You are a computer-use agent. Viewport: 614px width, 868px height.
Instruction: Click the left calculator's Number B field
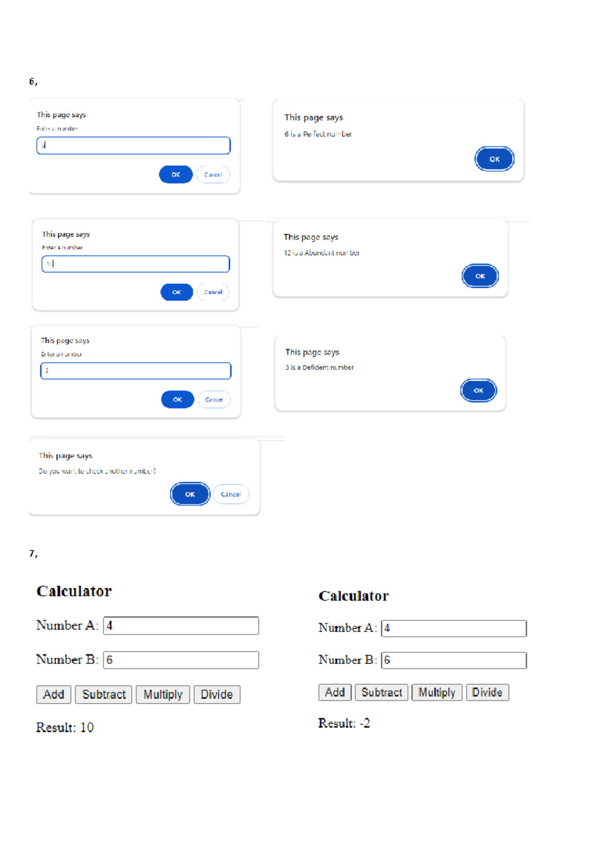coord(181,660)
